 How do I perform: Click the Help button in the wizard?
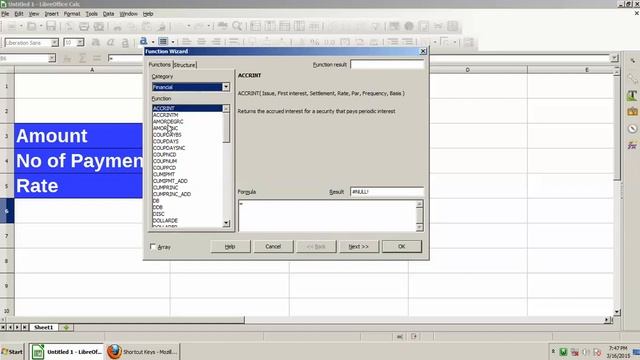tap(230, 247)
